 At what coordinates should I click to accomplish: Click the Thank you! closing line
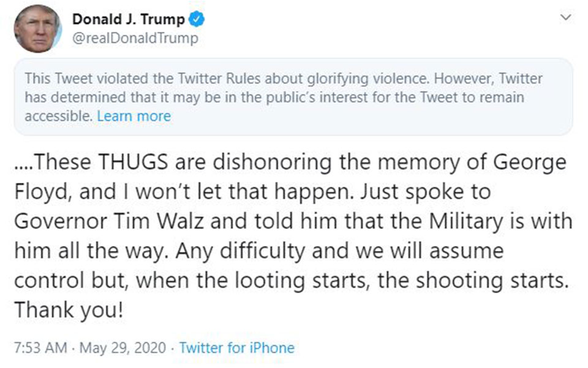(x=69, y=309)
